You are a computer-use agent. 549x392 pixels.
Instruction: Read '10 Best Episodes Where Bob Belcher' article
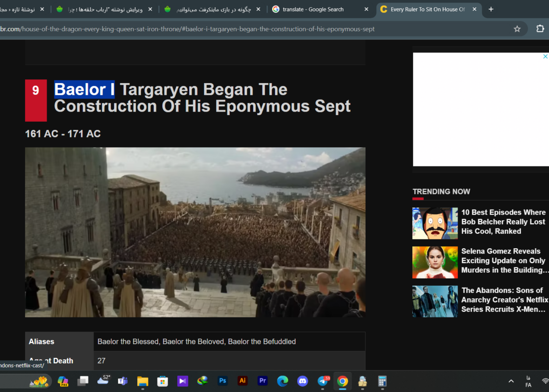[503, 222]
